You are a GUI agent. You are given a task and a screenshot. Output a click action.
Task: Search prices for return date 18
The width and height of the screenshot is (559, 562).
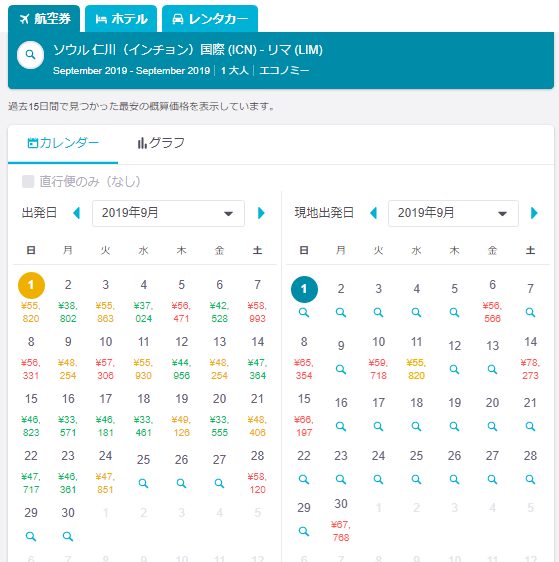[416, 427]
